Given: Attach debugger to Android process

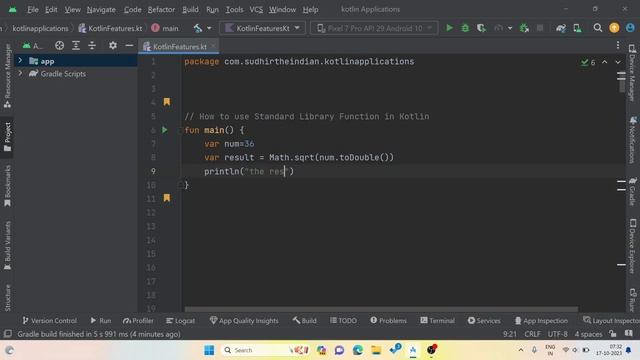Looking at the screenshot, I should click(524, 28).
